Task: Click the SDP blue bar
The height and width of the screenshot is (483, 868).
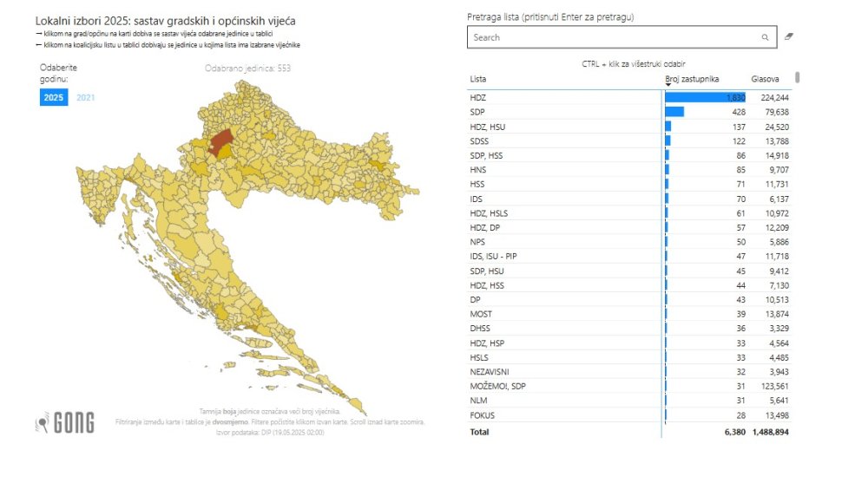Action: (674, 112)
